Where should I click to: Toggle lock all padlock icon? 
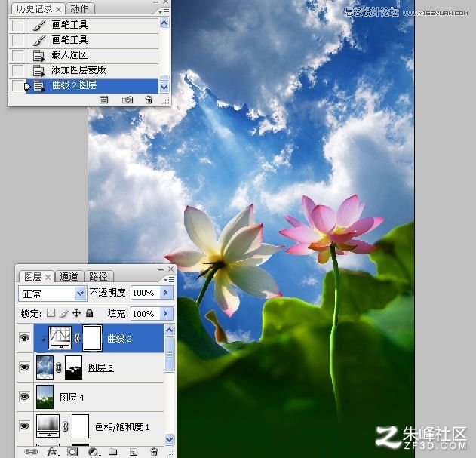(x=89, y=313)
